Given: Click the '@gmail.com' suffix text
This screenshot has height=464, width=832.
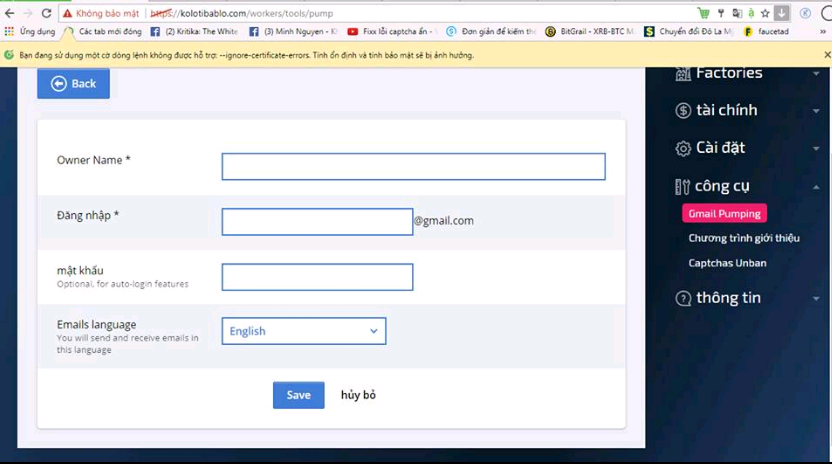Looking at the screenshot, I should point(444,221).
